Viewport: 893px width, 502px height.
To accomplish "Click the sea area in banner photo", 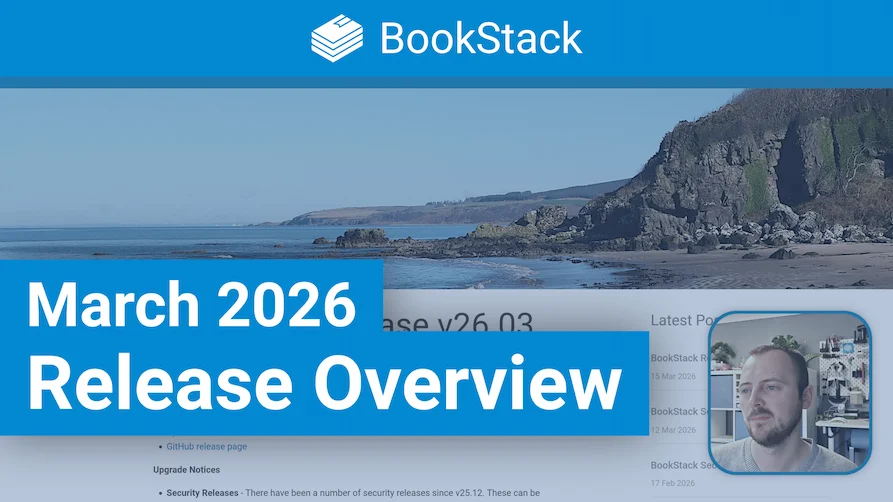I will 150,240.
